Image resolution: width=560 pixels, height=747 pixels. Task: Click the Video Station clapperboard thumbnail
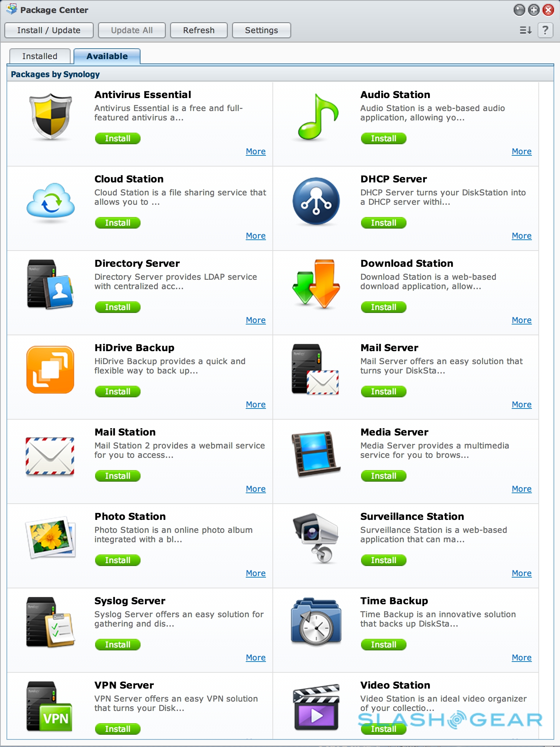(x=316, y=707)
